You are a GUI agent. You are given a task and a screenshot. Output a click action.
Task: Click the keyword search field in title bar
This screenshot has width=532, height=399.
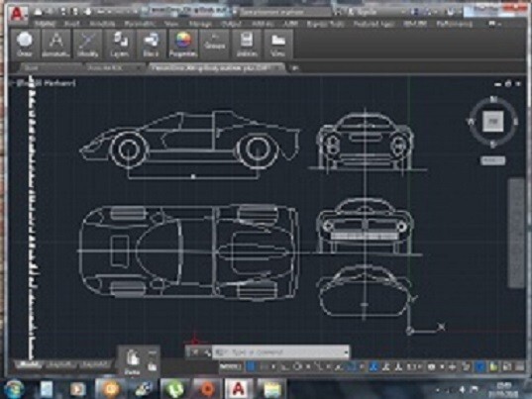coord(285,12)
